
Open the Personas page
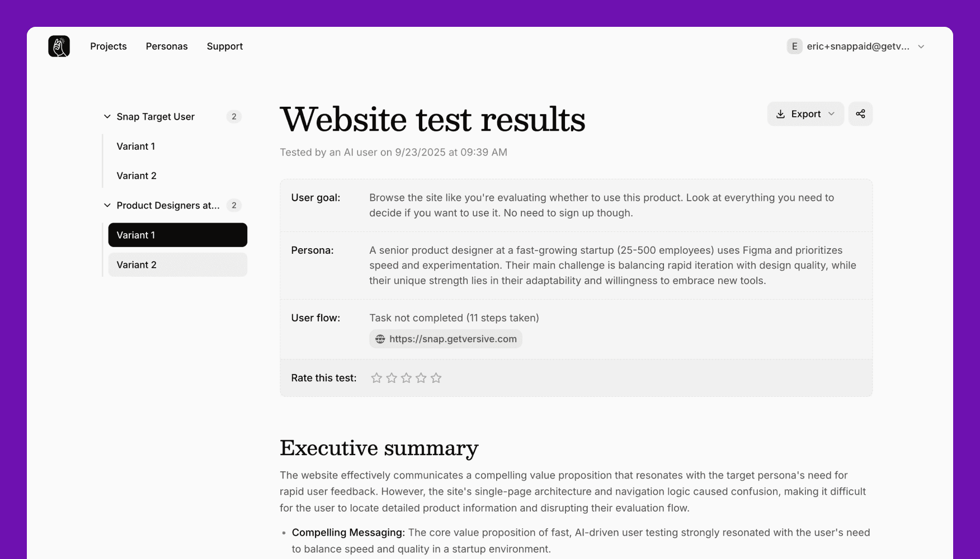(167, 46)
